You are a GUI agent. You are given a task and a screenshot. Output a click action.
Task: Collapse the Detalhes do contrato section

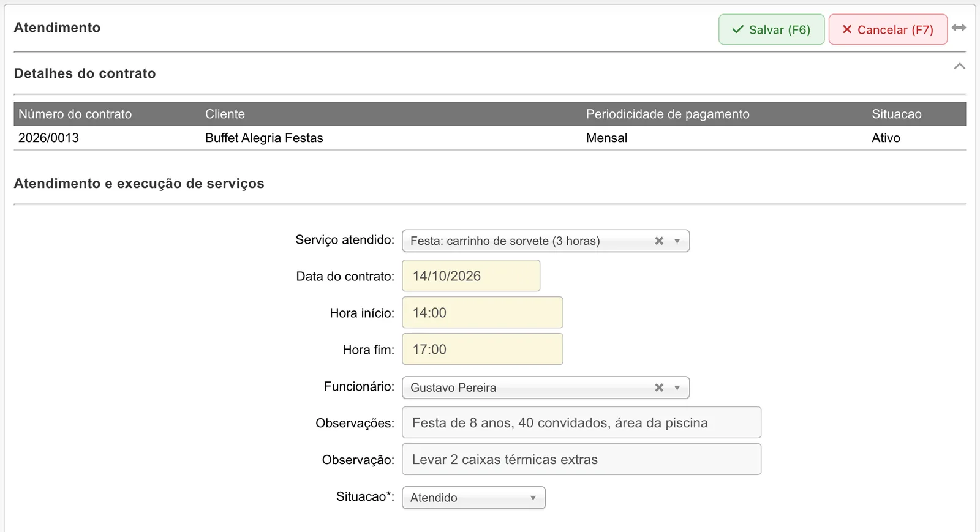[x=960, y=66]
